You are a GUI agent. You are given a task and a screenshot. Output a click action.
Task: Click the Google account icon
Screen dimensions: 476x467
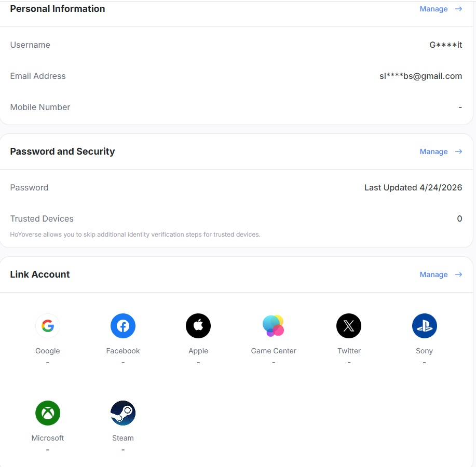tap(48, 326)
